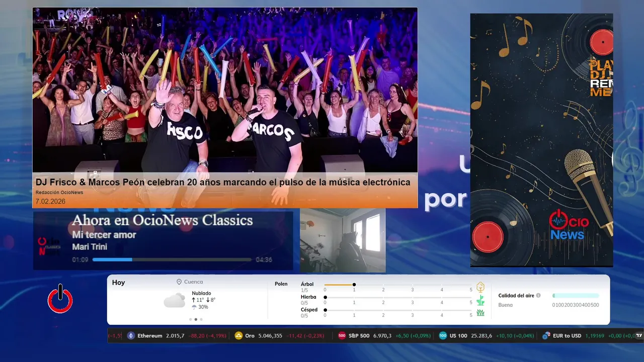Click the US 100 change +10,10 (+0,04%)

click(515, 336)
